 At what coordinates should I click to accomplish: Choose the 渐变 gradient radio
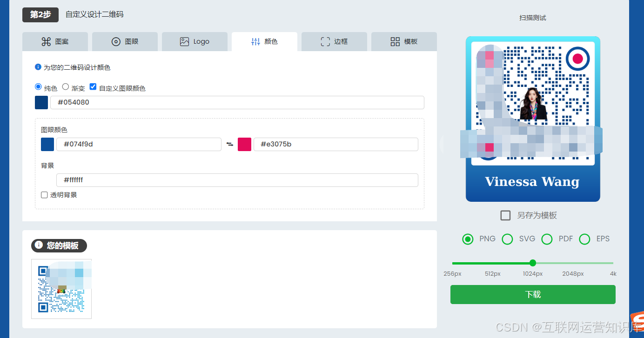pyautogui.click(x=66, y=87)
